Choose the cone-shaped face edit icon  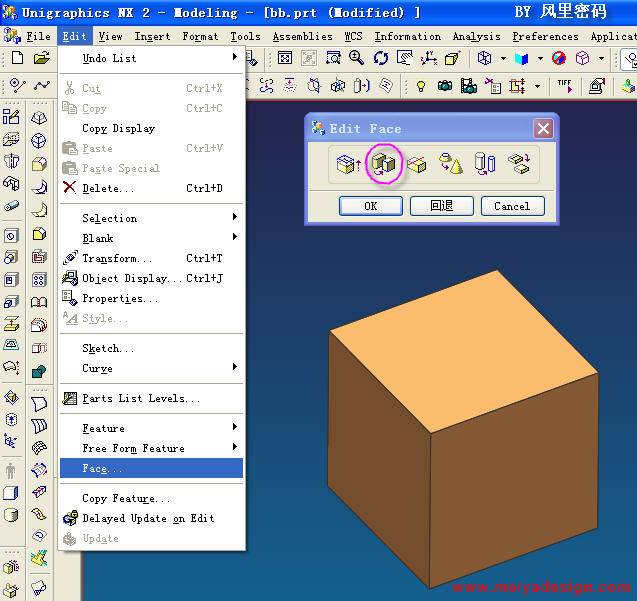(x=451, y=164)
